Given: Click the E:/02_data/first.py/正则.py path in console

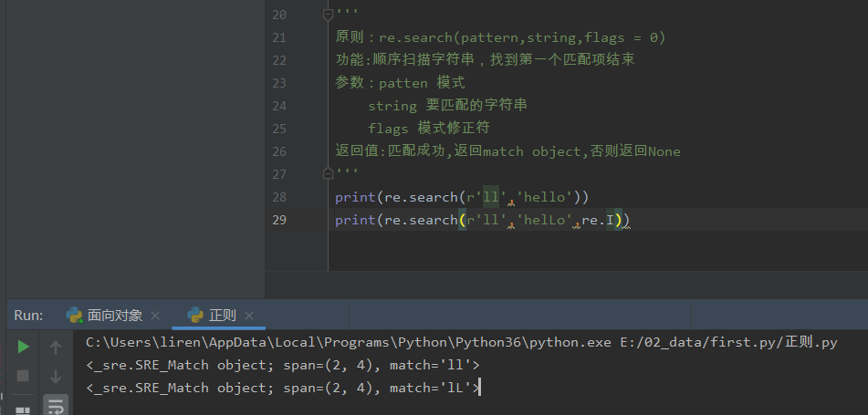Looking at the screenshot, I should pyautogui.click(x=729, y=343).
